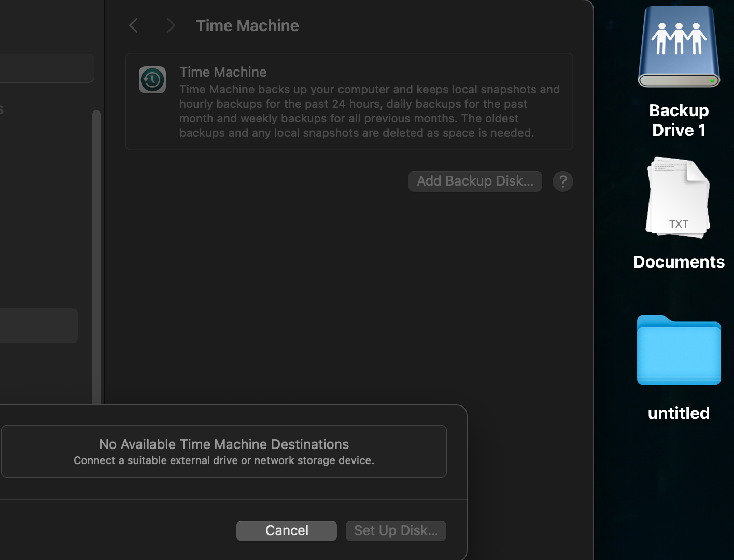Select the Documents TXT file stack
This screenshot has width=734, height=560.
point(679,198)
